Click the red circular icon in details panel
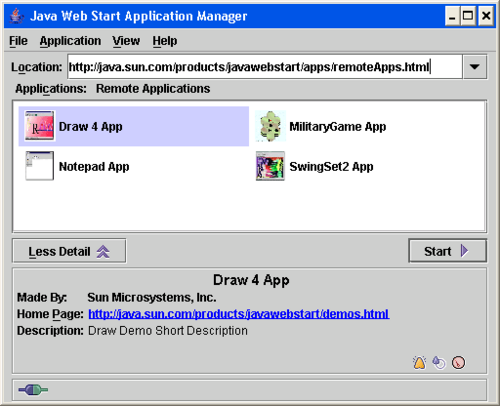The image size is (500, 406). tap(458, 363)
